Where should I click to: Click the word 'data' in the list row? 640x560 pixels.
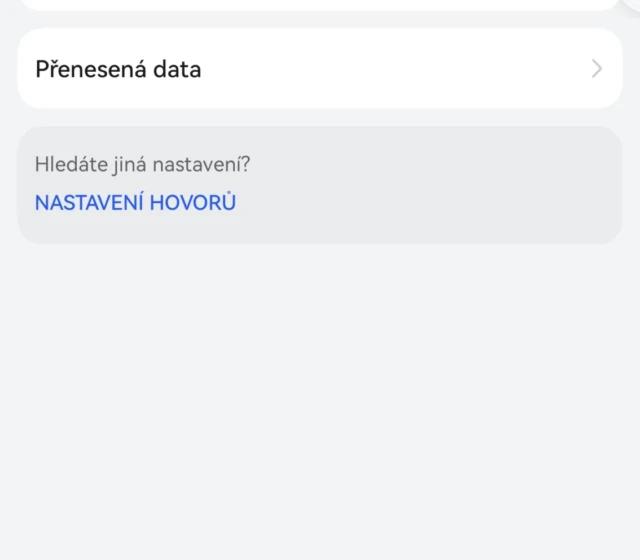coord(177,69)
